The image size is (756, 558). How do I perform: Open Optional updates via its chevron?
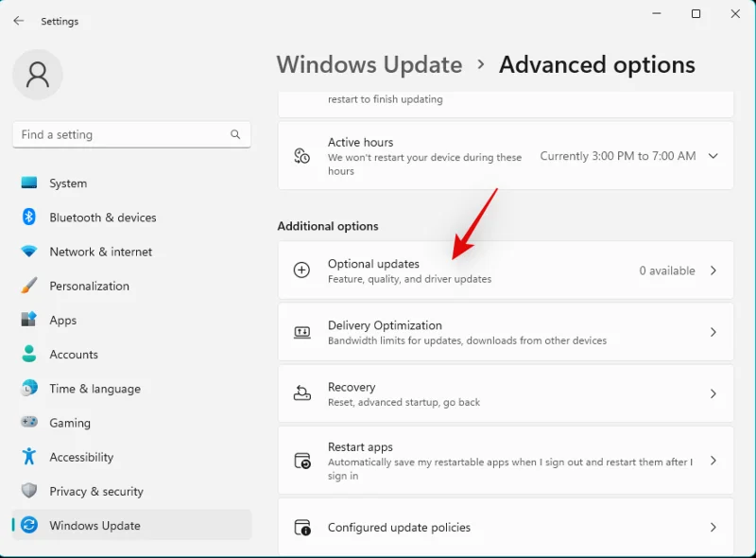pyautogui.click(x=713, y=270)
